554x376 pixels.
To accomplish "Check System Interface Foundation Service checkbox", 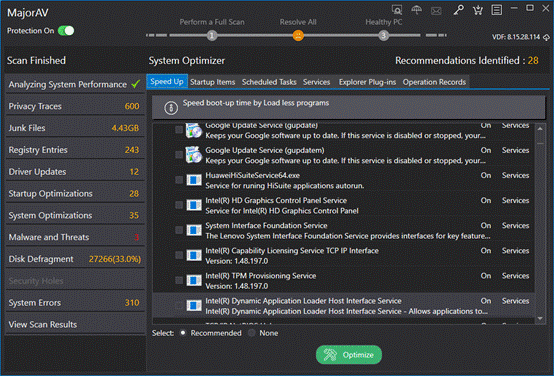I will (x=179, y=230).
